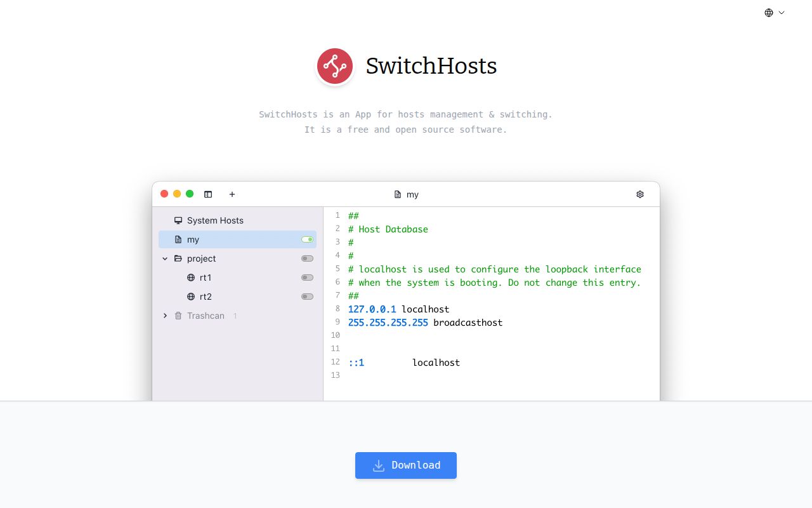Click the globe icon beside rt2
This screenshot has width=812, height=508.
click(x=191, y=297)
